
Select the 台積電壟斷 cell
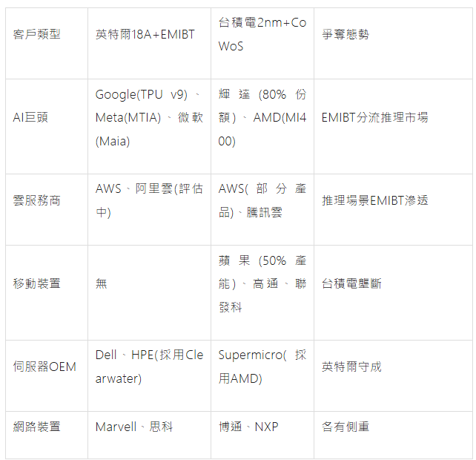click(351, 283)
